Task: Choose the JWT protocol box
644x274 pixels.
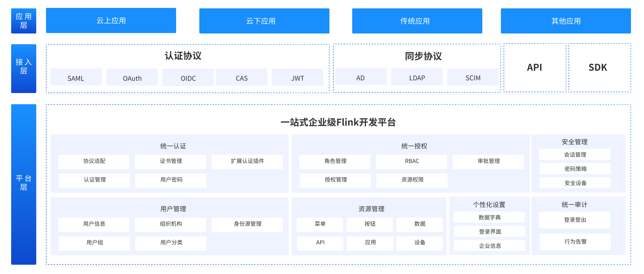Action: 298,77
